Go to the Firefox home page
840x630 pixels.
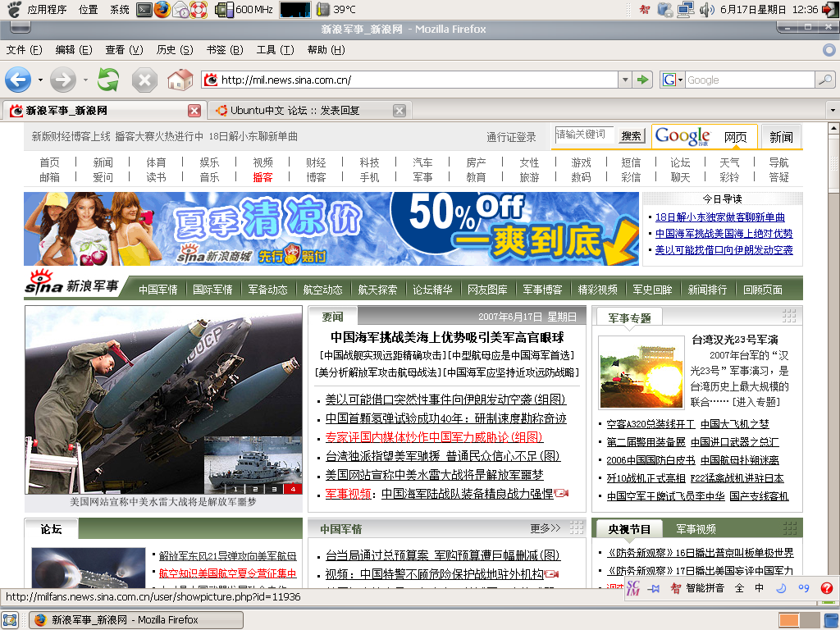click(180, 80)
